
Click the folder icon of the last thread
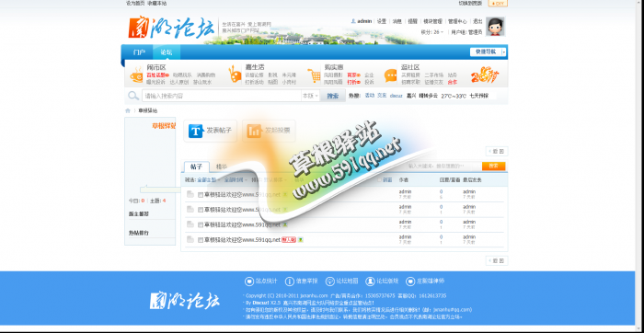click(190, 239)
